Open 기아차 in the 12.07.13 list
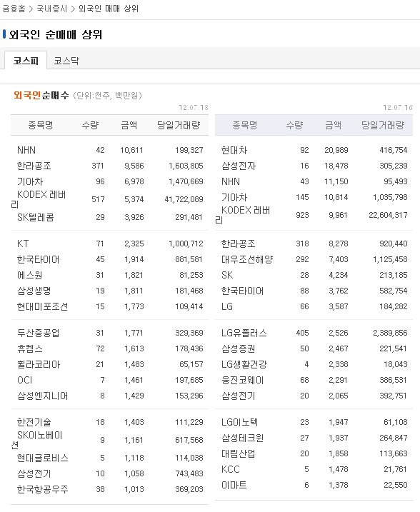Screen dimensions: 420x512 [30, 181]
